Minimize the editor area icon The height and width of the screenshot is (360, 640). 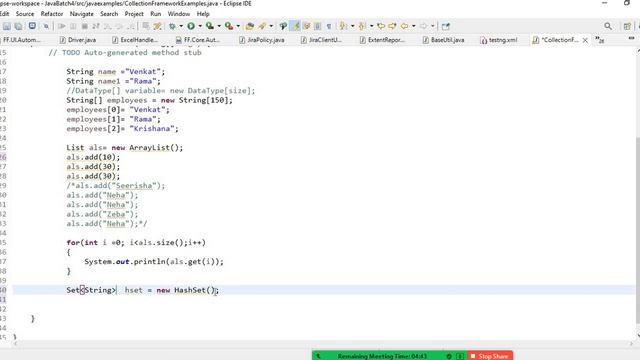click(x=631, y=39)
